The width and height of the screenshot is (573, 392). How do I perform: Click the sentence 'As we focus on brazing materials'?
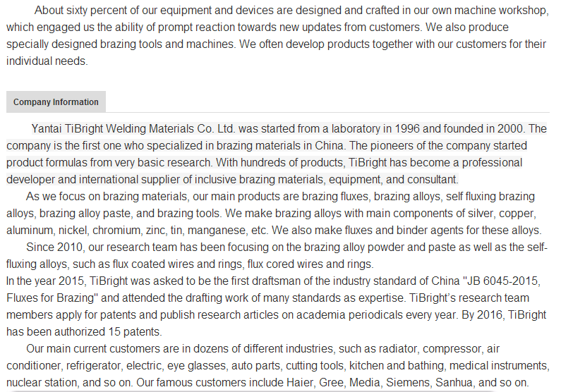tap(107, 197)
